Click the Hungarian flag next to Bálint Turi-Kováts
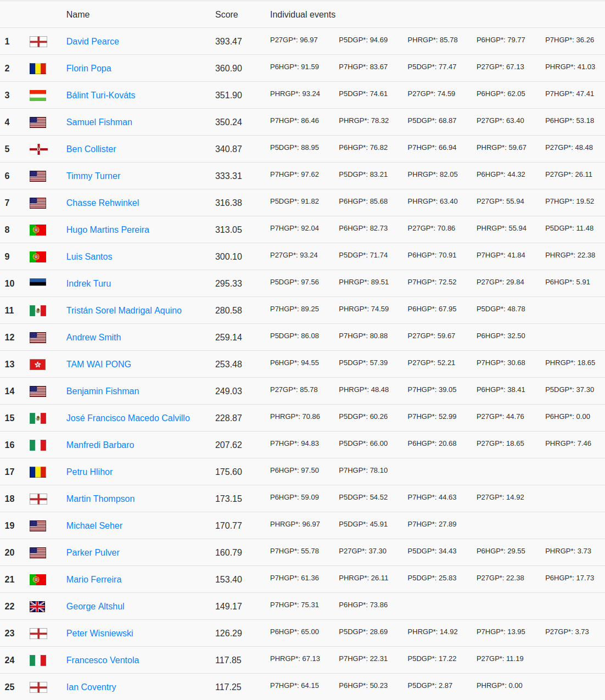Image resolution: width=605 pixels, height=700 pixels. tap(38, 96)
